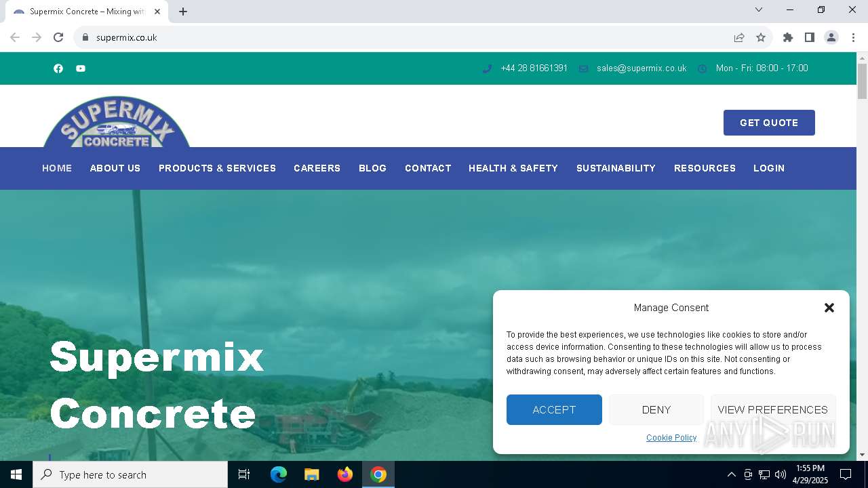Click the "Mon - Fri: 08:00 - 17:00" text
Viewport: 868px width, 488px height.
[762, 68]
